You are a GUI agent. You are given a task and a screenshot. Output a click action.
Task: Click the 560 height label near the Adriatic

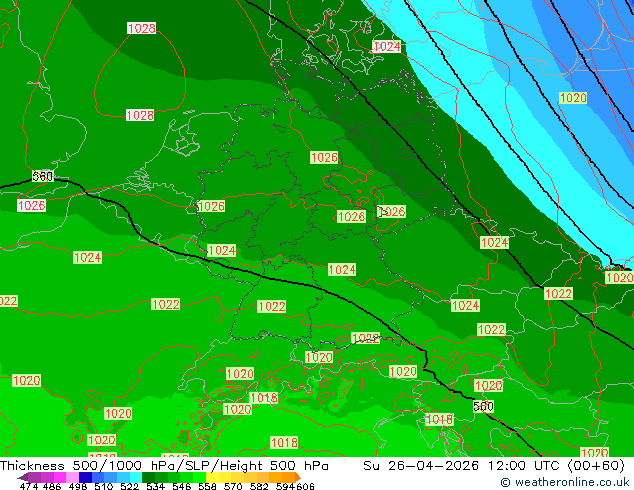click(x=483, y=406)
